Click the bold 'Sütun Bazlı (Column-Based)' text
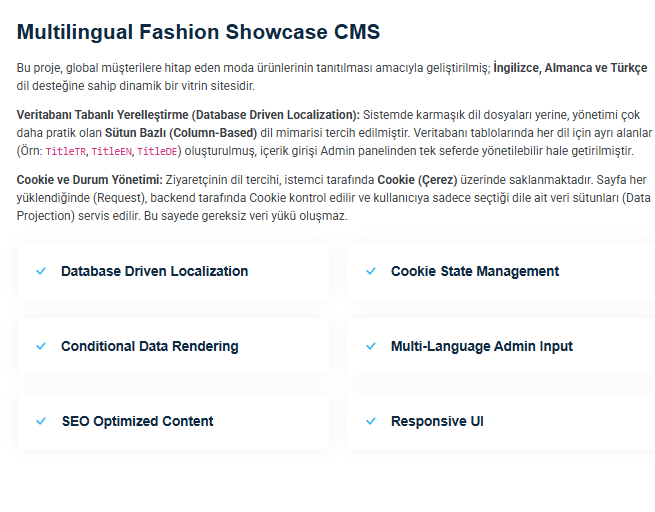 click(x=180, y=133)
